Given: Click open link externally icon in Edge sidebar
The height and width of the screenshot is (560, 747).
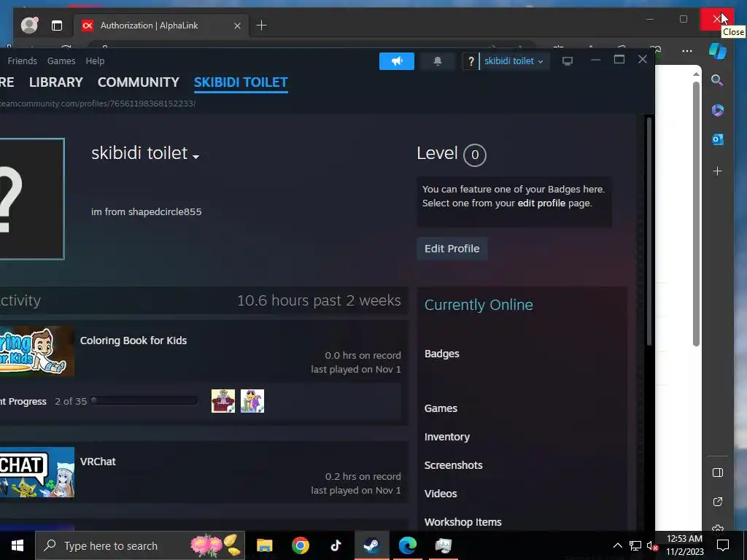Looking at the screenshot, I should [718, 502].
